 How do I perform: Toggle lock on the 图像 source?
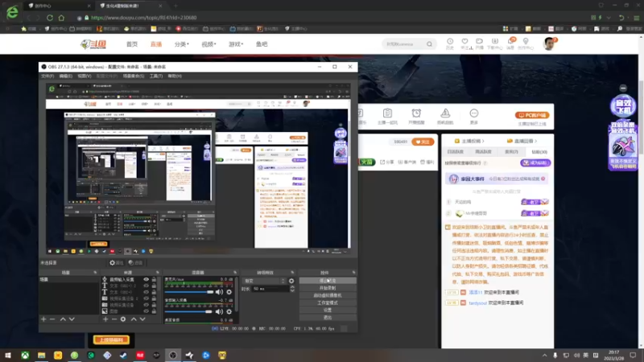[154, 311]
